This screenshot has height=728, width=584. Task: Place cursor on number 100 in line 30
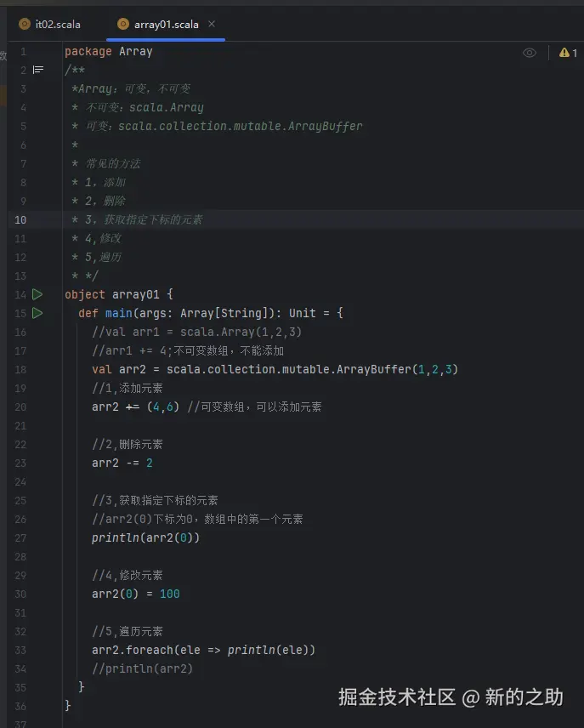click(x=169, y=594)
